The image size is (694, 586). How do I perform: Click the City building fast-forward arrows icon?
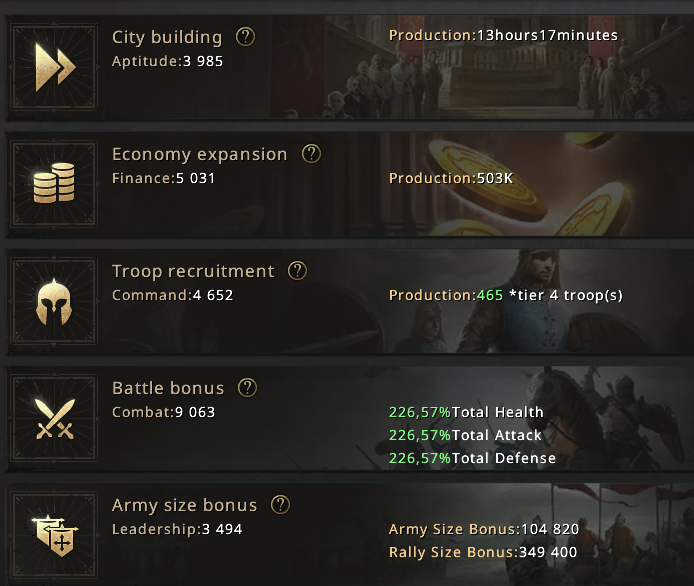click(x=54, y=67)
